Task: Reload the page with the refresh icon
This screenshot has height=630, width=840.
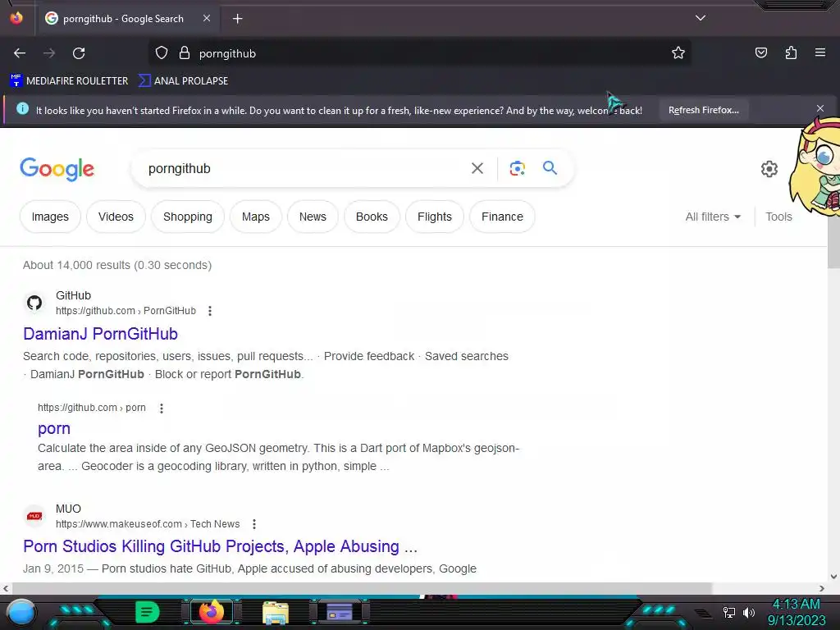Action: click(x=79, y=53)
